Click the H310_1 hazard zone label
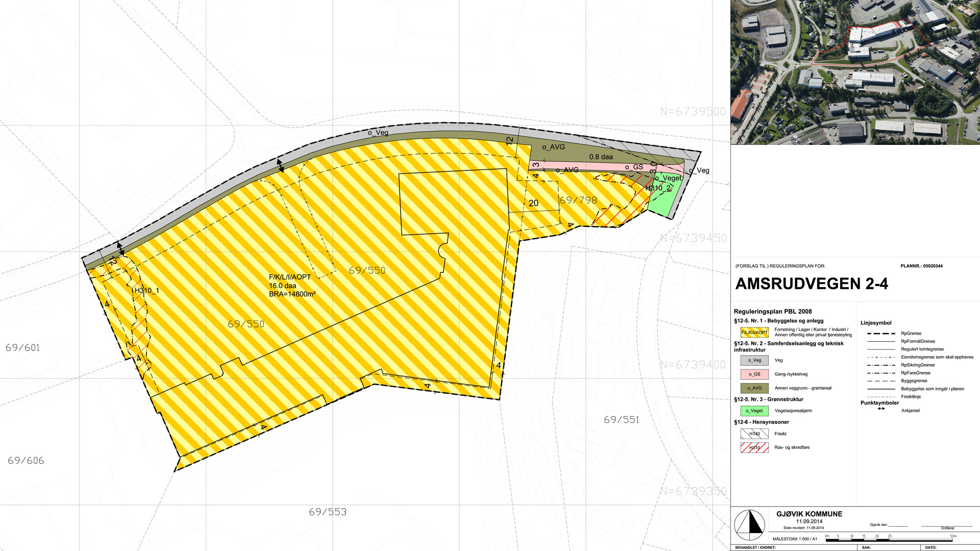Screen dimensions: 980x551 pyautogui.click(x=147, y=291)
